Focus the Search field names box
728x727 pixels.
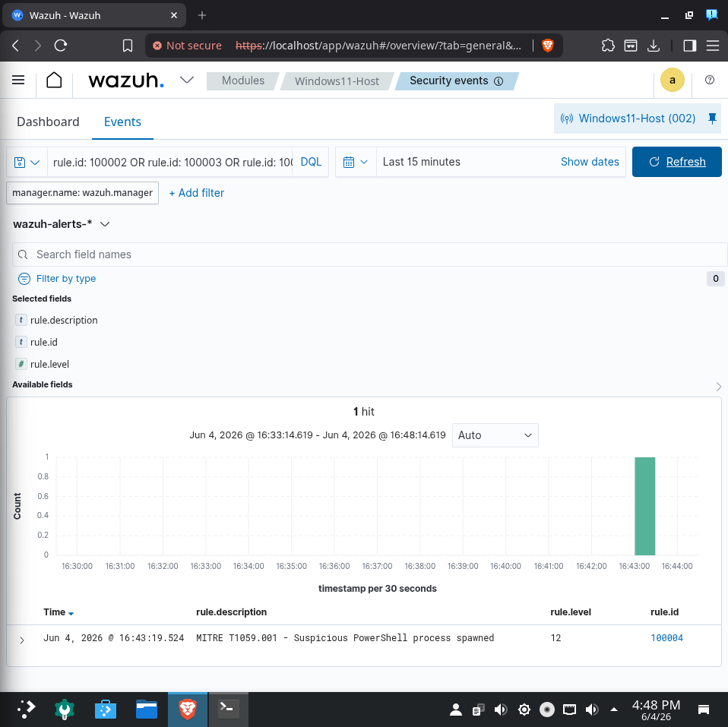pyautogui.click(x=369, y=254)
